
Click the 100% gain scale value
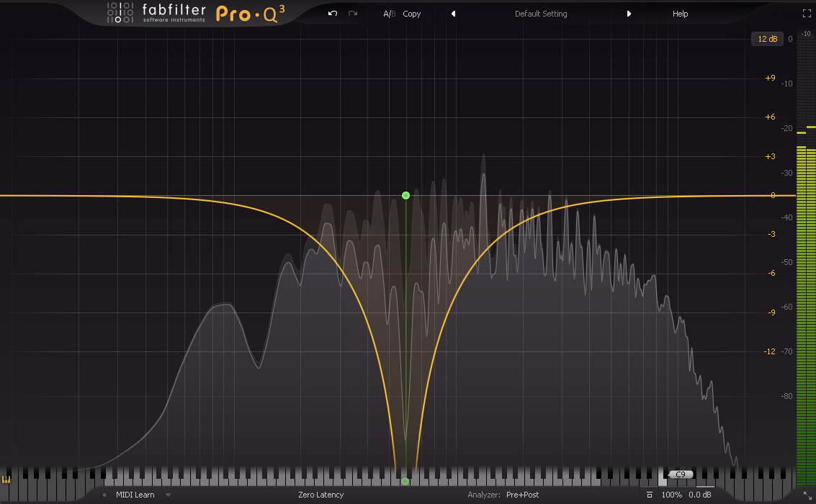[671, 495]
